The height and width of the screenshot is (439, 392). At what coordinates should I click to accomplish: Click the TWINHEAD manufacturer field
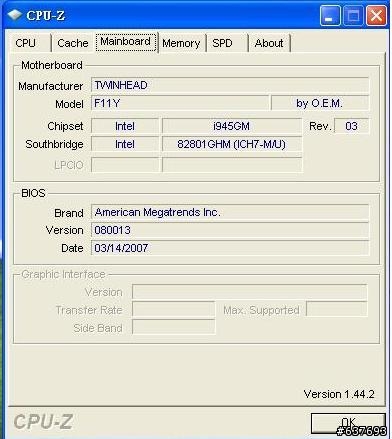point(230,85)
